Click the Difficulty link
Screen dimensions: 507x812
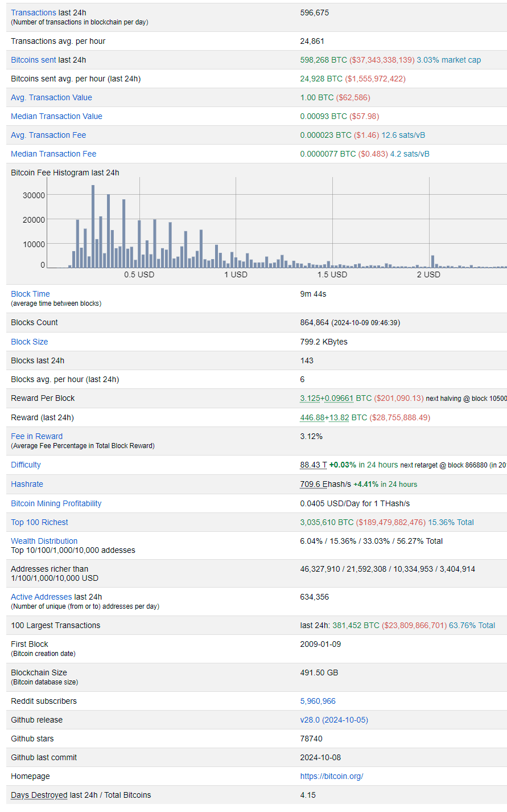coord(26,465)
